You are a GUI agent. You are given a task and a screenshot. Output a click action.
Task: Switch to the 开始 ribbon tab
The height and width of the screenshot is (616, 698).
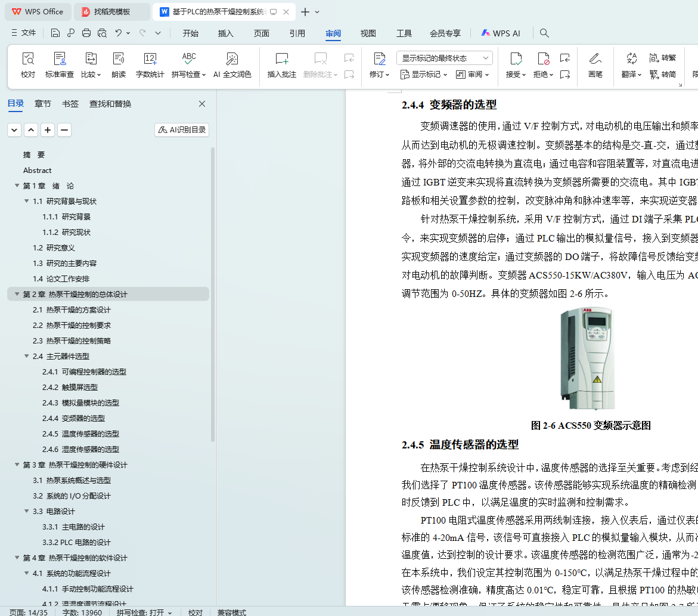click(191, 33)
